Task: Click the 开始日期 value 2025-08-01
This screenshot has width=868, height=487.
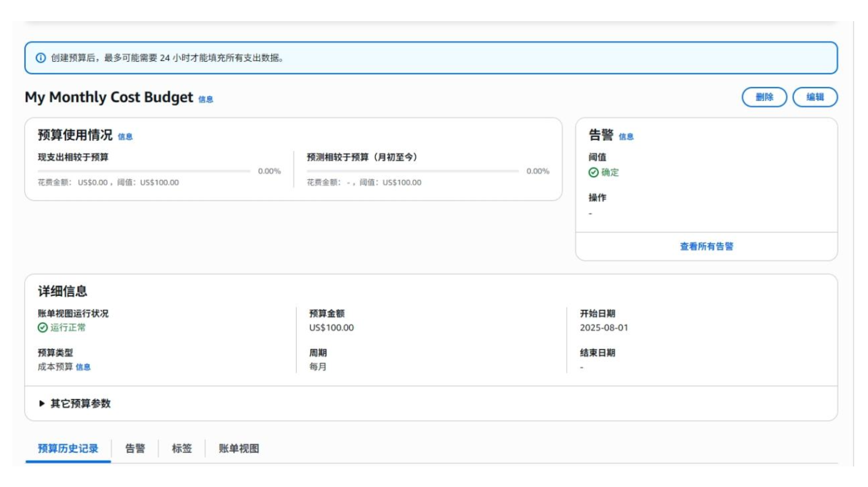Action: (604, 328)
